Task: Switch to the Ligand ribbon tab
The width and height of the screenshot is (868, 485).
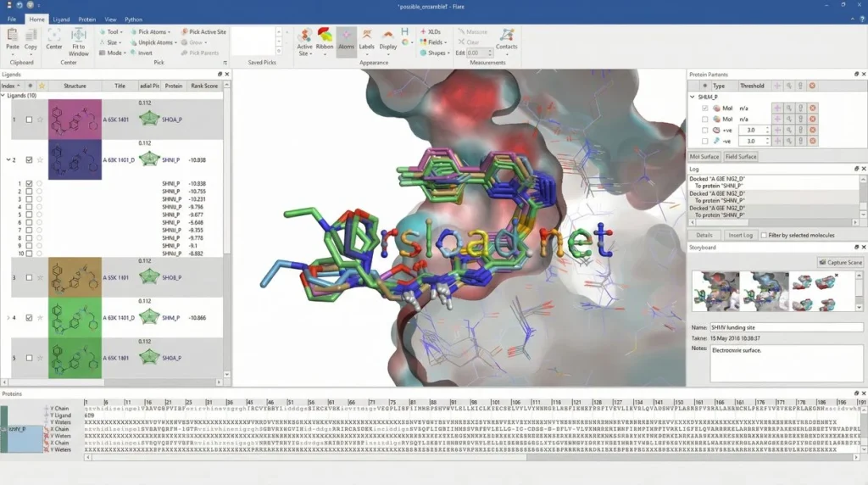Action: 61,19
